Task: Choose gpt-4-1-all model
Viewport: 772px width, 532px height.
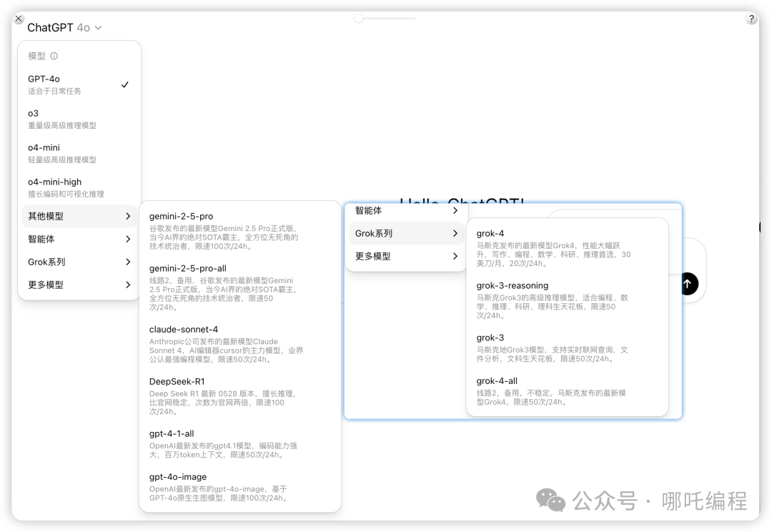Action: [240, 444]
